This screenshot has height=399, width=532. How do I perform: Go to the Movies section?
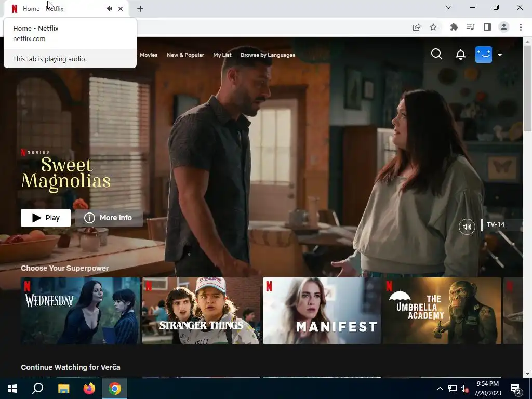(149, 55)
